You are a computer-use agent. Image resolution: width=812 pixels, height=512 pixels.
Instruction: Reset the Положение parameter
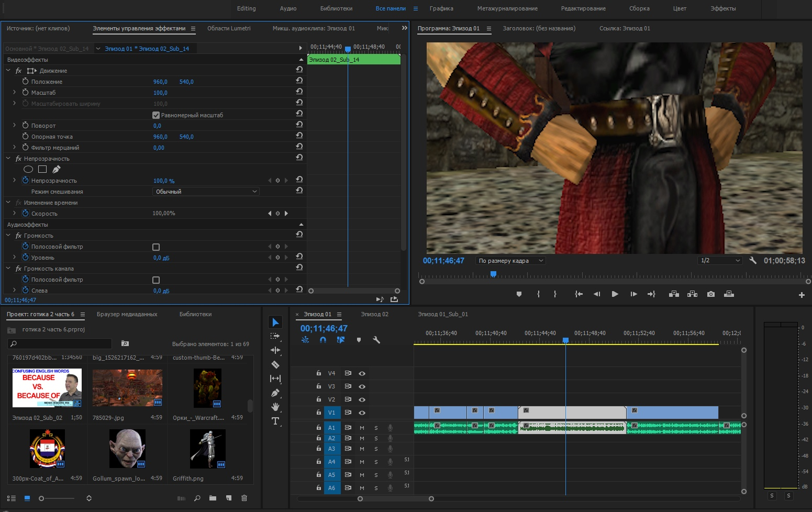299,81
